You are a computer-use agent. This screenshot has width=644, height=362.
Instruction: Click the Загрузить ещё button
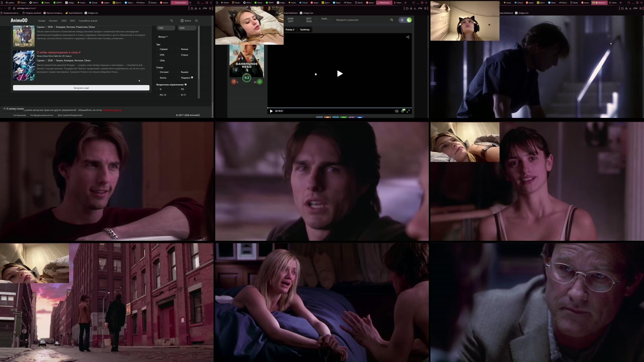tap(81, 88)
